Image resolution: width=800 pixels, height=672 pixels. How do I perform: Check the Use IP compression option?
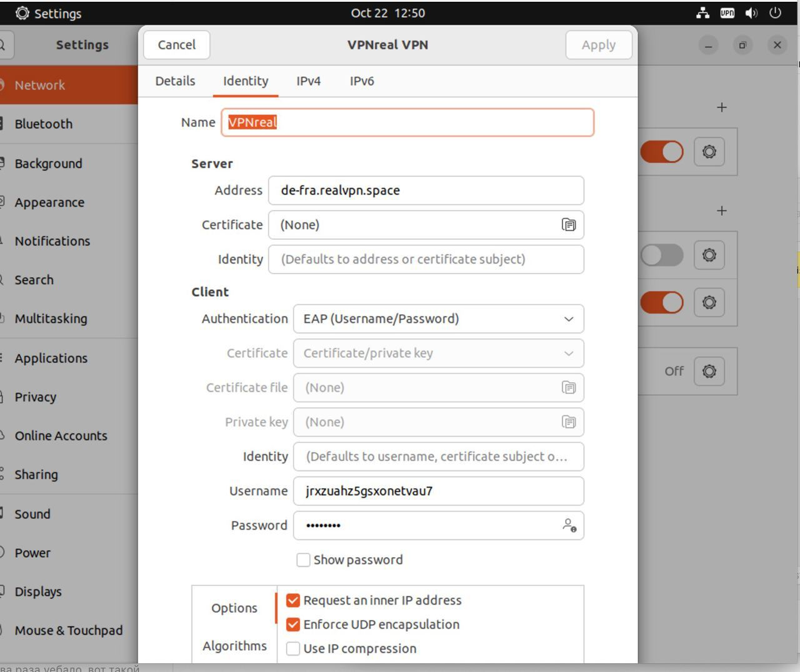pyautogui.click(x=293, y=648)
